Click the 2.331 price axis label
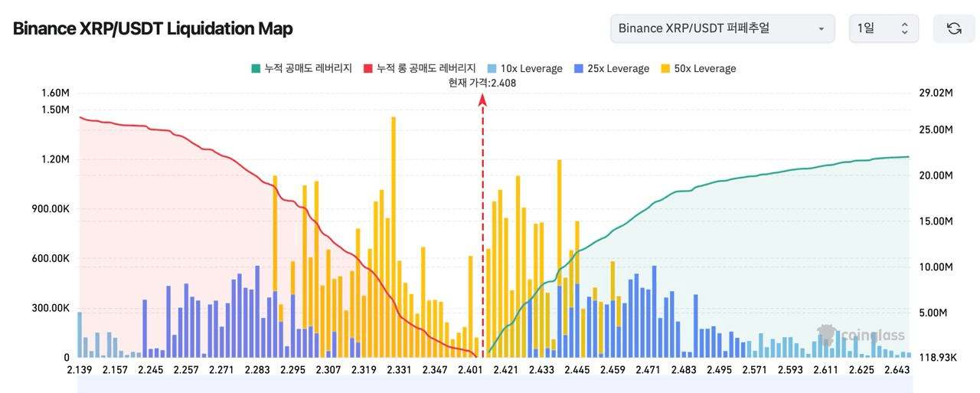This screenshot has width=980, height=393. coord(399,370)
